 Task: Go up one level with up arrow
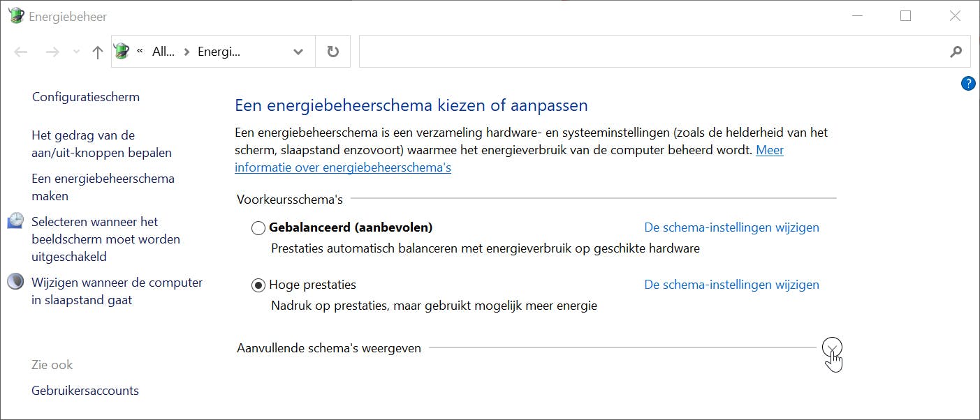[x=98, y=52]
